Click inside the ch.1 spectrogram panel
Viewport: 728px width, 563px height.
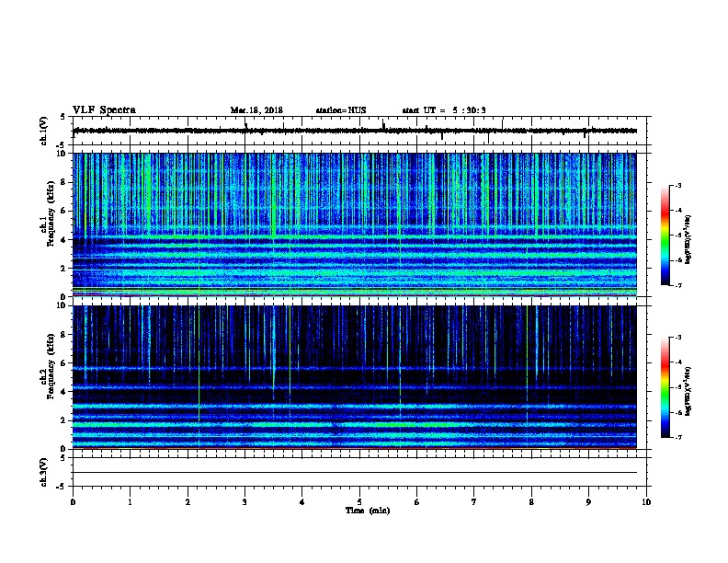coord(355,224)
